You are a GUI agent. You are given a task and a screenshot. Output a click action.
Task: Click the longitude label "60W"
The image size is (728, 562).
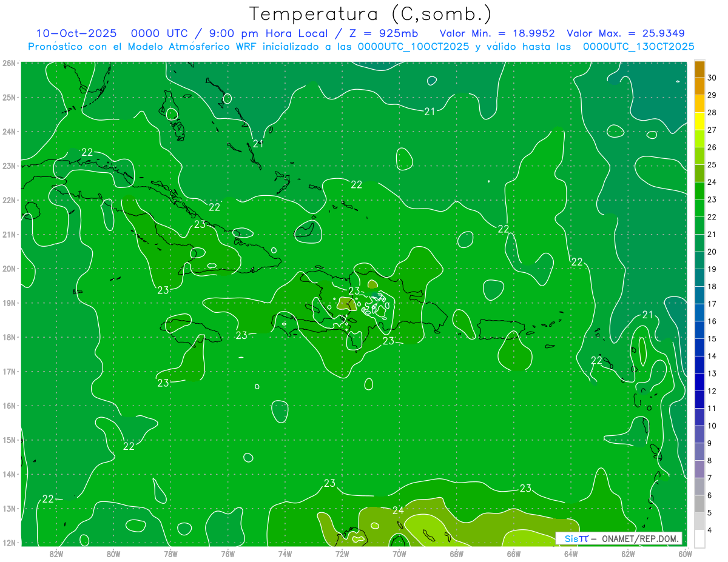coord(685,553)
